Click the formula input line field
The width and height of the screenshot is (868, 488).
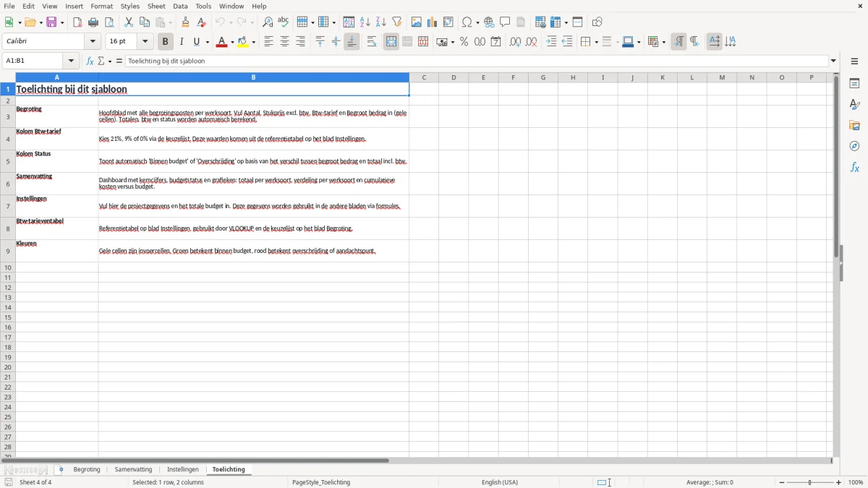coord(477,61)
